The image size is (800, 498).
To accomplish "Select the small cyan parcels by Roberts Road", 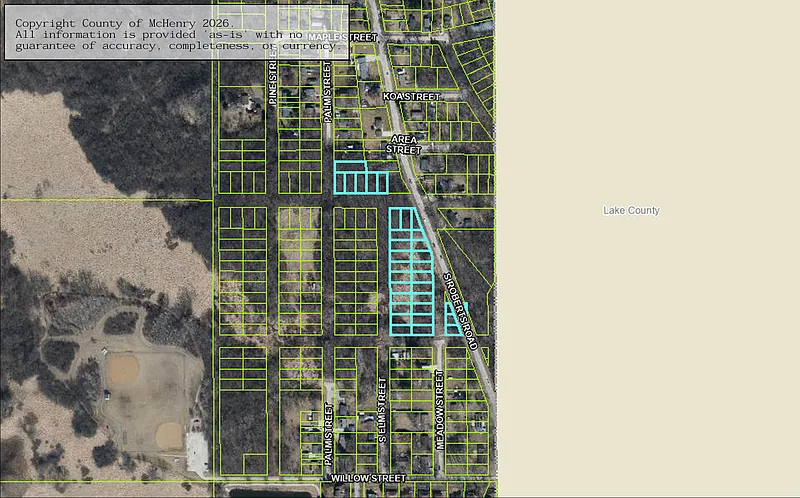I will (x=455, y=318).
